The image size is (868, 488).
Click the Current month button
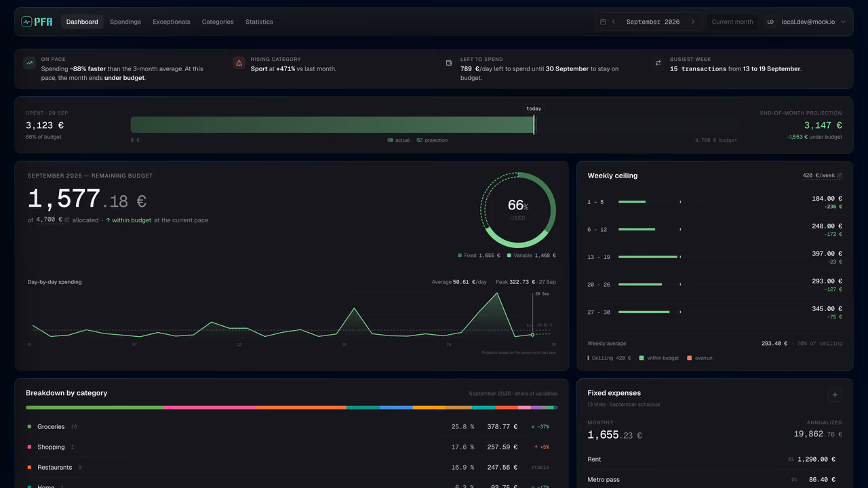click(732, 22)
